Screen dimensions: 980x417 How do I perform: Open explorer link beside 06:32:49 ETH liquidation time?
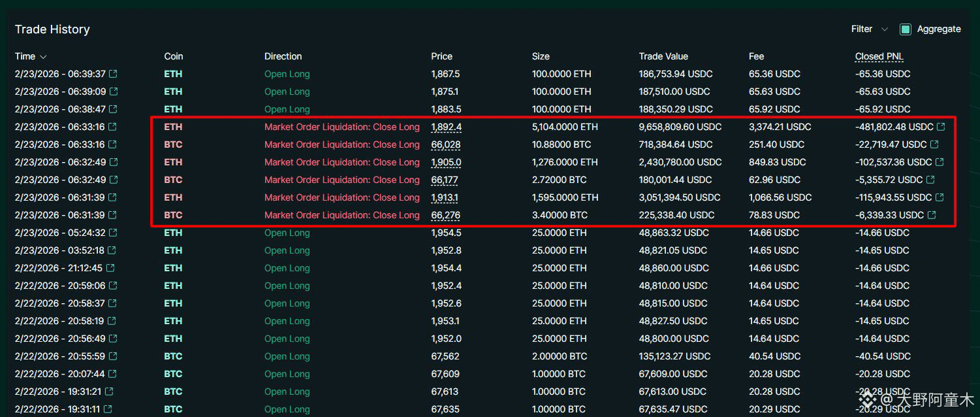114,162
